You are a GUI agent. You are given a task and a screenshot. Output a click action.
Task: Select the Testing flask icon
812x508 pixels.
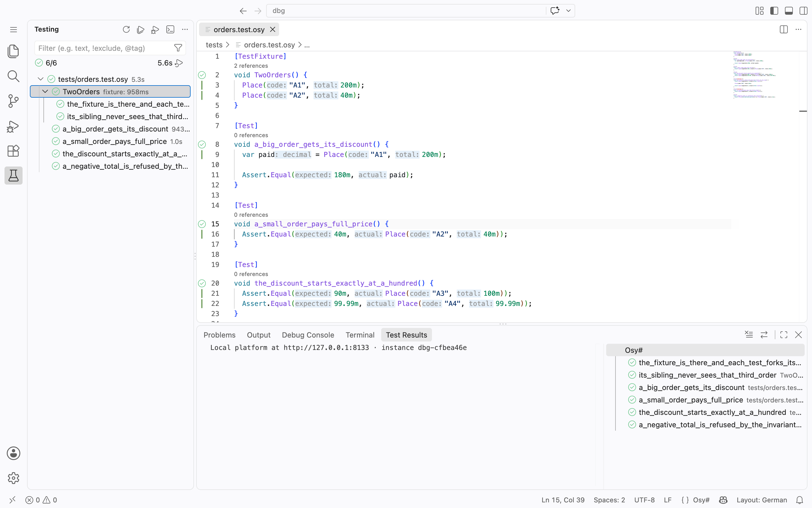14,175
